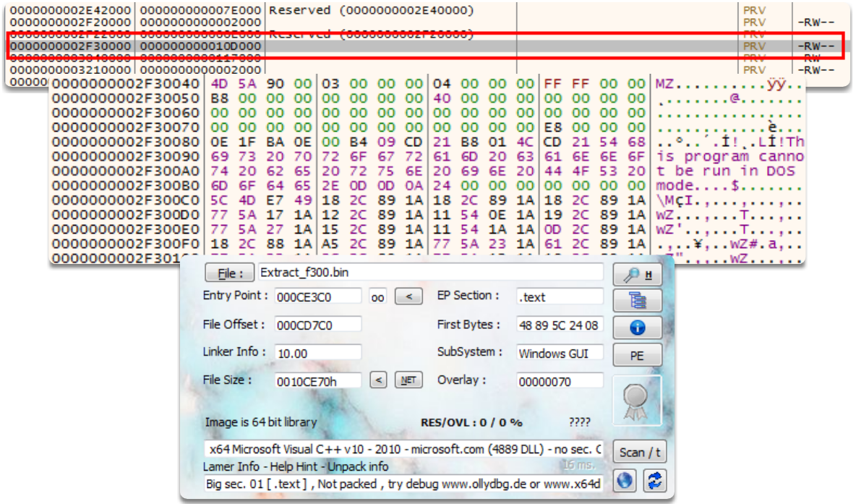The width and height of the screenshot is (856, 504).
Task: Select memory map row 0000000002F30000
Action: pyautogui.click(x=426, y=46)
